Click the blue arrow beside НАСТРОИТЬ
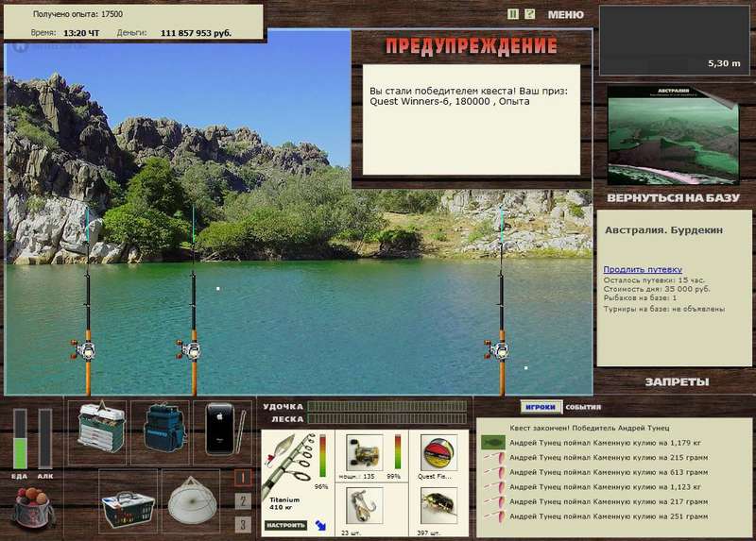756x541 pixels. pos(320,525)
